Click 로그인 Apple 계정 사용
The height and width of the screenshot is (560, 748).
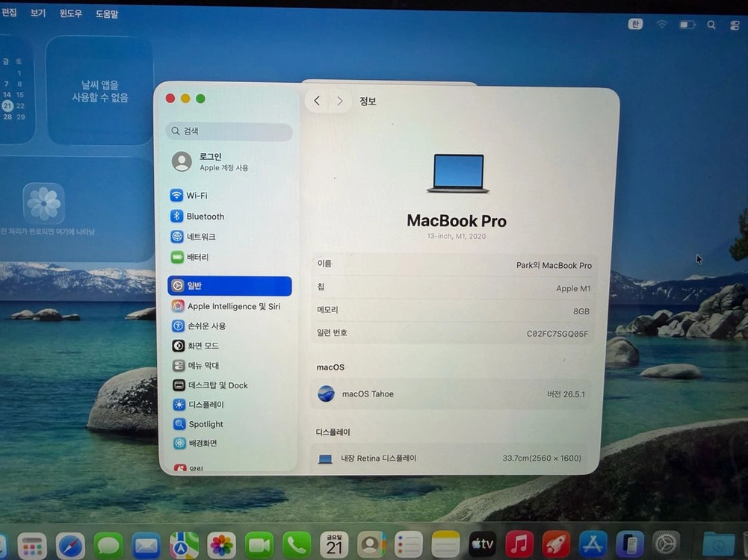211,161
